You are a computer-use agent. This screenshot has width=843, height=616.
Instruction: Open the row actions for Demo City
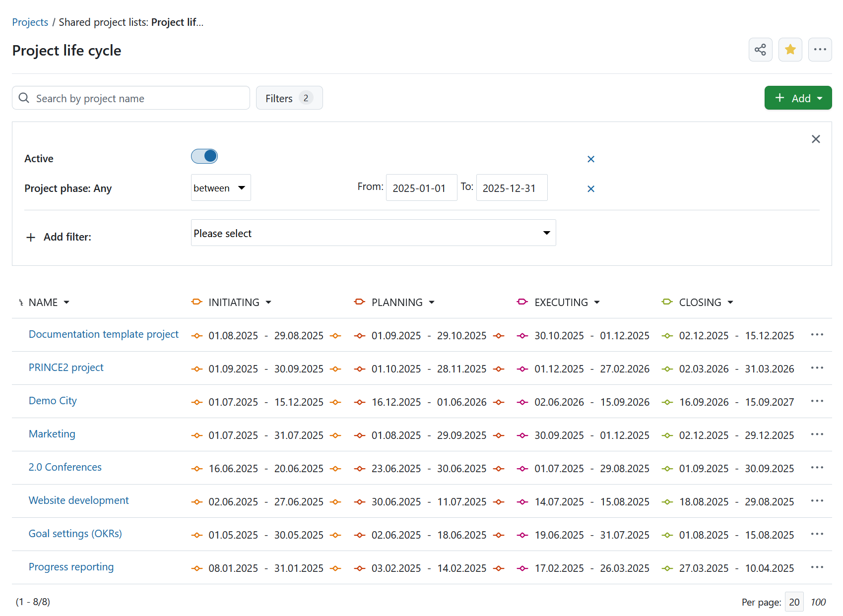click(x=816, y=401)
